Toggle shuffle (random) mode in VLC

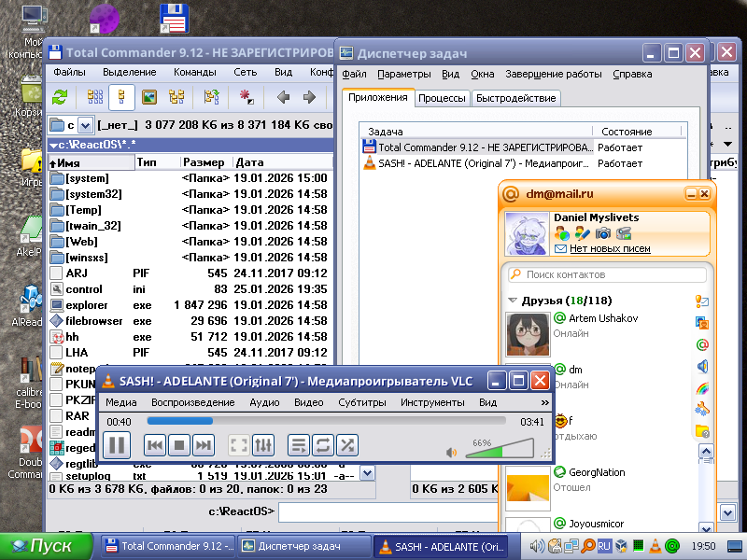pyautogui.click(x=347, y=445)
